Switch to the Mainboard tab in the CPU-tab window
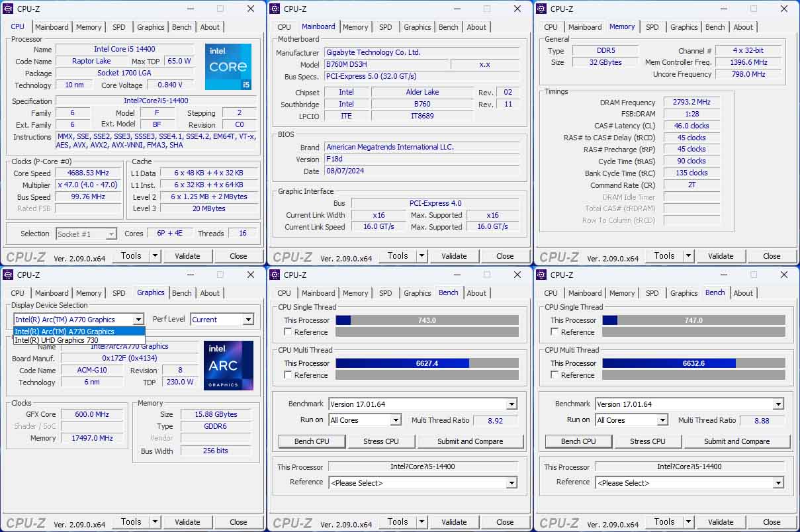Viewport: 800px width, 532px height. click(52, 27)
